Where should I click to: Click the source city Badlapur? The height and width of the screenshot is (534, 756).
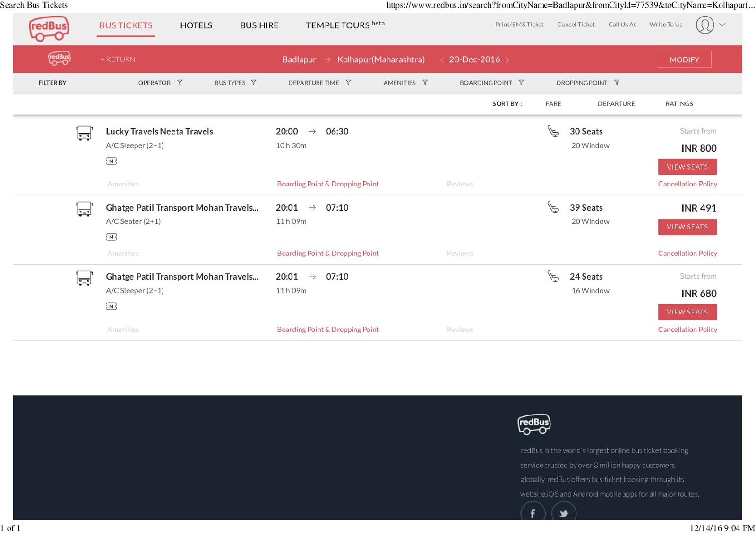point(299,59)
